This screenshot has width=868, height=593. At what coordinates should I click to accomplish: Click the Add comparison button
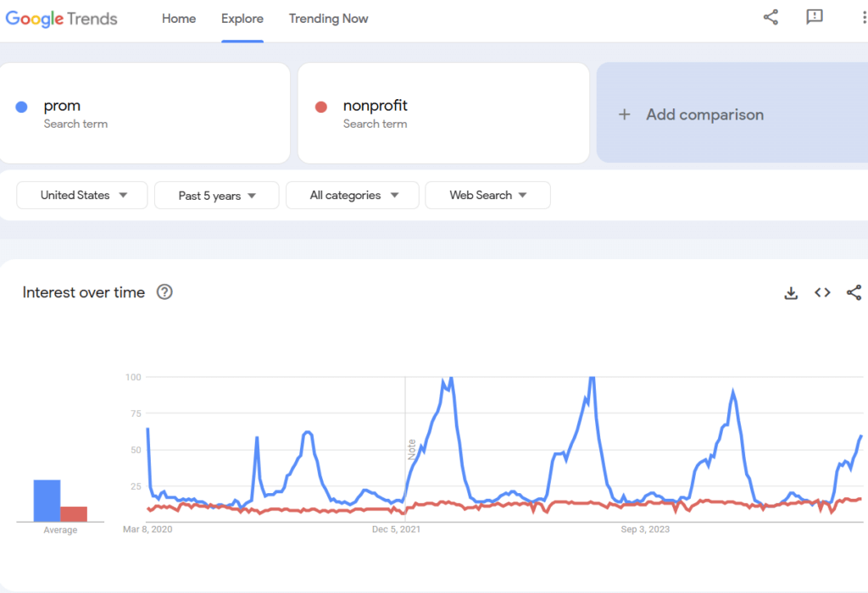pyautogui.click(x=704, y=114)
